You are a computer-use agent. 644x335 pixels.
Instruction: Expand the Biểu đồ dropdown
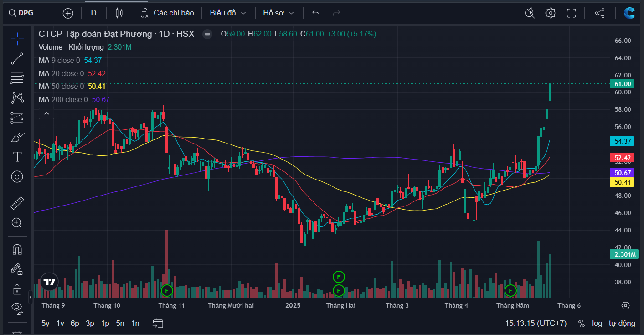[x=227, y=13]
